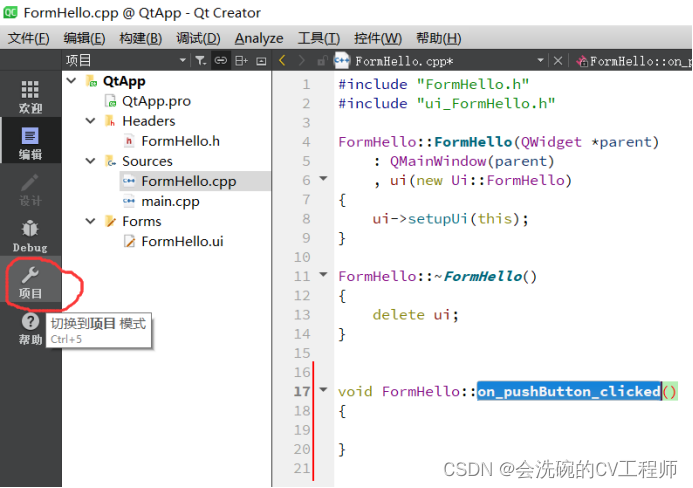Open the 文件(F) menu
This screenshot has height=488, width=693.
tap(29, 38)
